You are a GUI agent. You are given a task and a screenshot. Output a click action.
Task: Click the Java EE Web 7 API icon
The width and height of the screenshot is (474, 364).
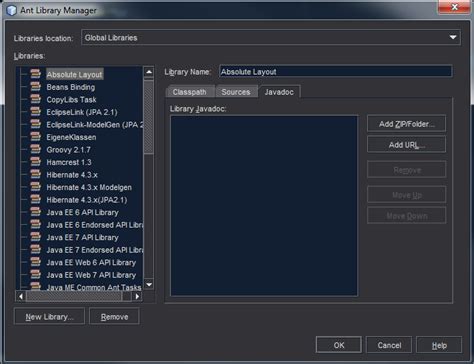pos(35,274)
